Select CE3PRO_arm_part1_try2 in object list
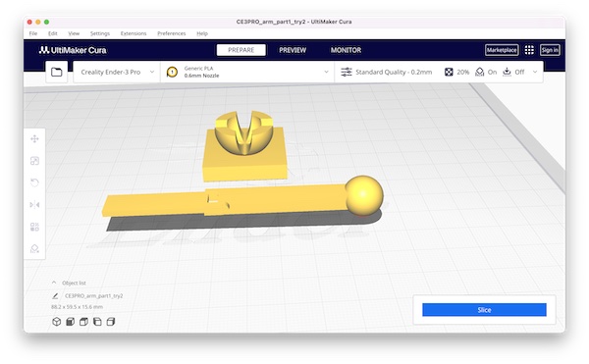Image resolution: width=589 pixels, height=364 pixels. [94, 295]
